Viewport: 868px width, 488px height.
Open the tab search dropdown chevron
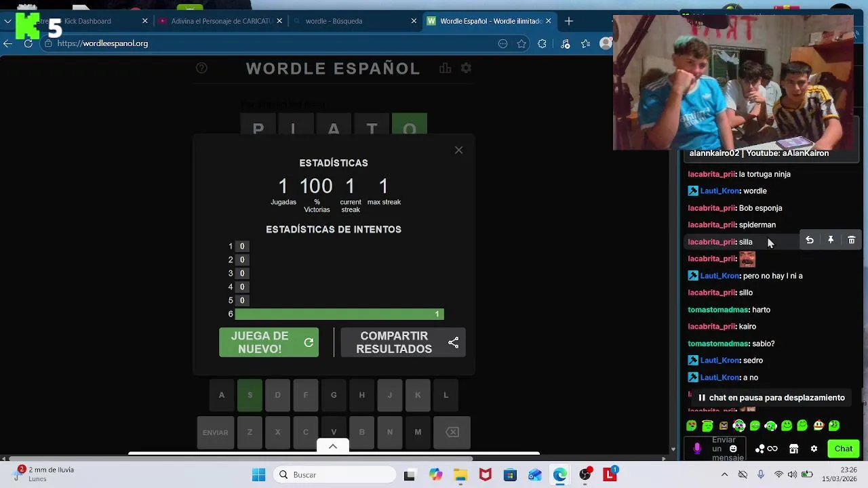click(7, 21)
